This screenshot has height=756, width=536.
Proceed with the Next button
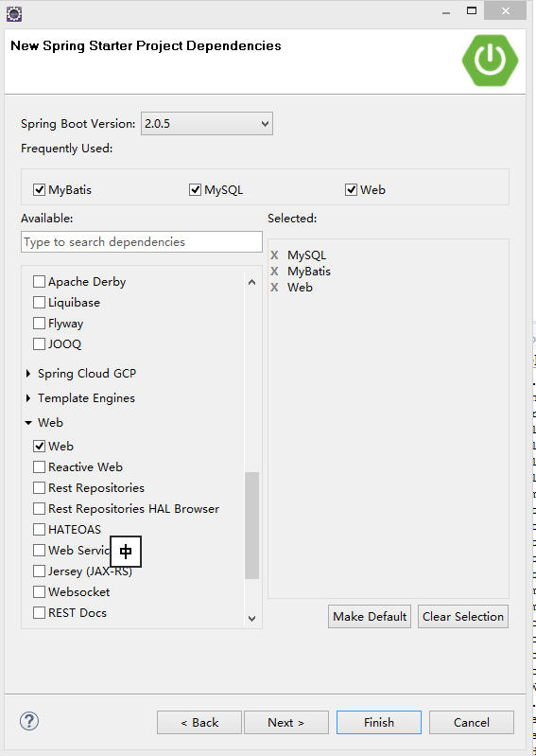tap(286, 722)
